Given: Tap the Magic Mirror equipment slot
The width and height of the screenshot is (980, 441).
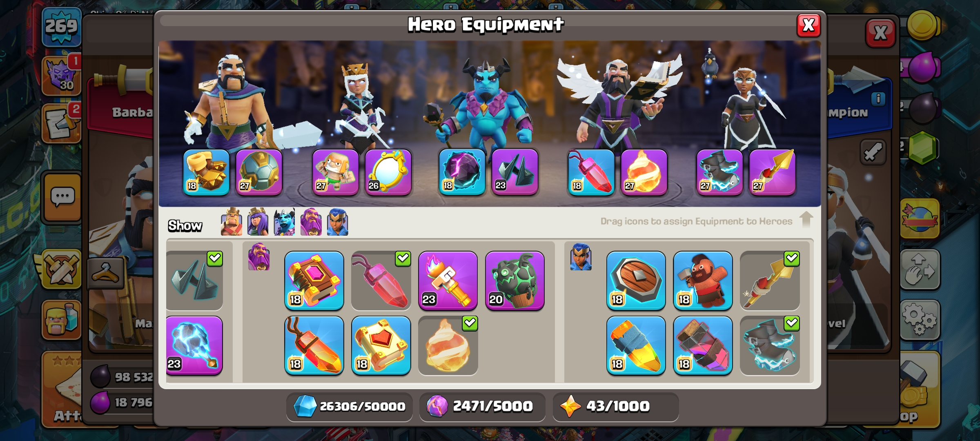Looking at the screenshot, I should [388, 172].
